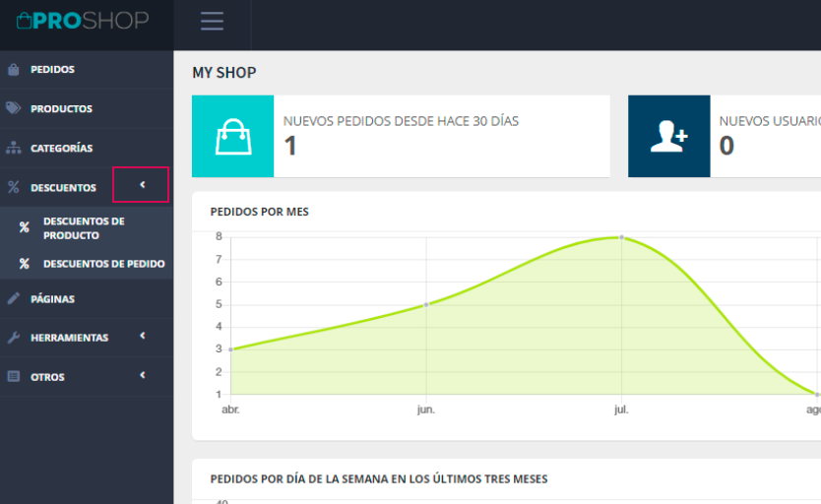
Task: Click the July peak point on chart
Action: pos(621,237)
